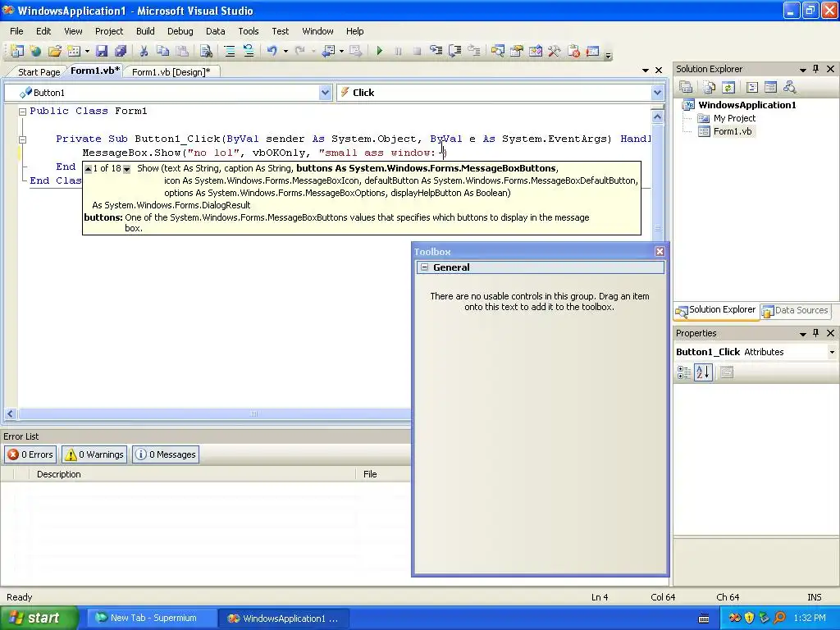Image resolution: width=840 pixels, height=630 pixels.
Task: Open Solution Explorer window position dropdown
Action: [802, 69]
